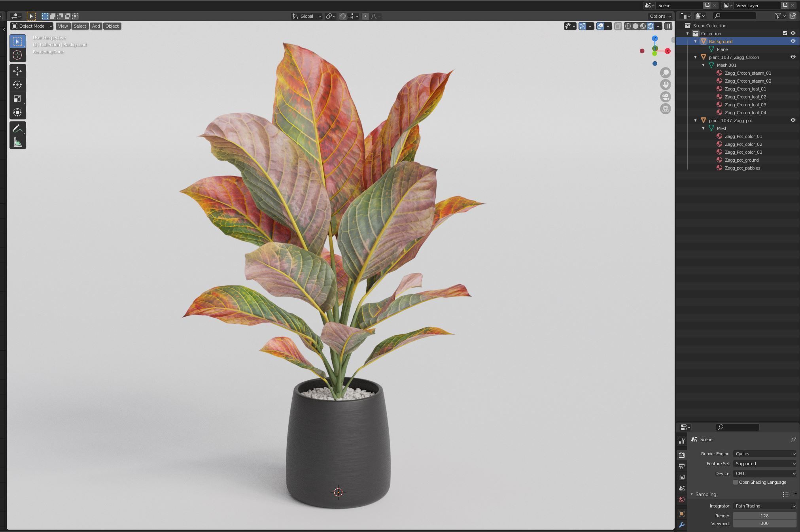Select Plane mesh in outliner
The image size is (800, 532).
click(722, 49)
